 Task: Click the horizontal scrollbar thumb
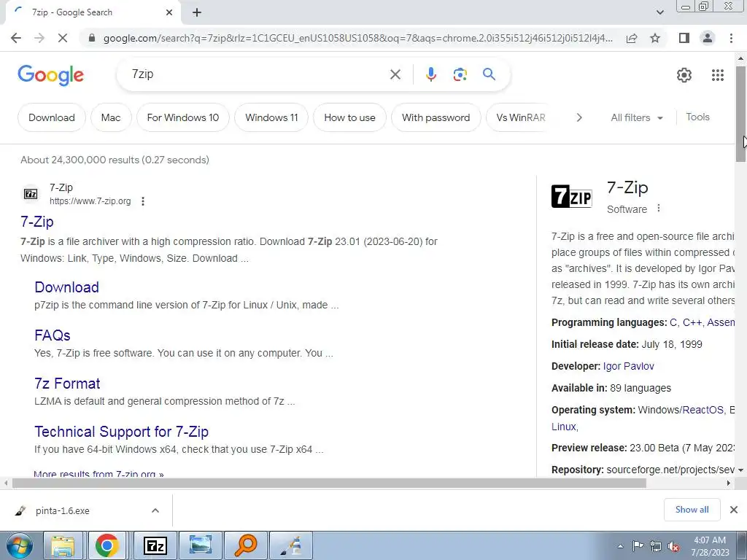pyautogui.click(x=329, y=483)
